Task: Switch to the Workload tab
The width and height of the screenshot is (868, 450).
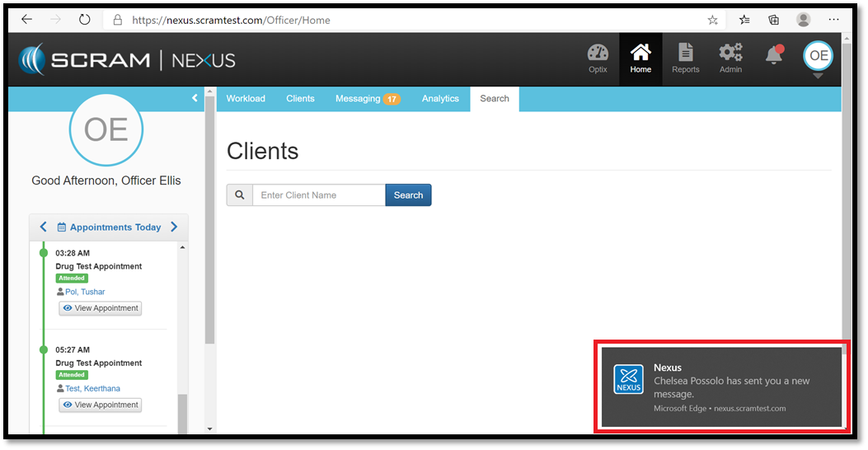Action: point(246,98)
